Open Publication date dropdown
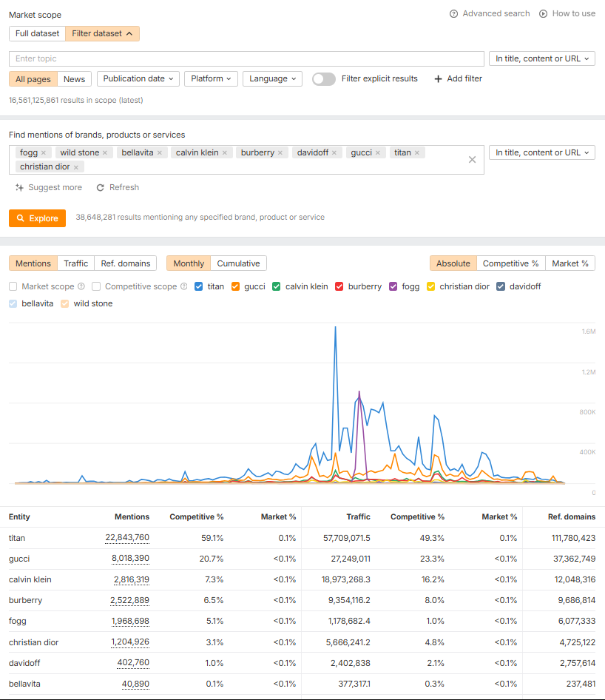The height and width of the screenshot is (700, 605). 138,79
